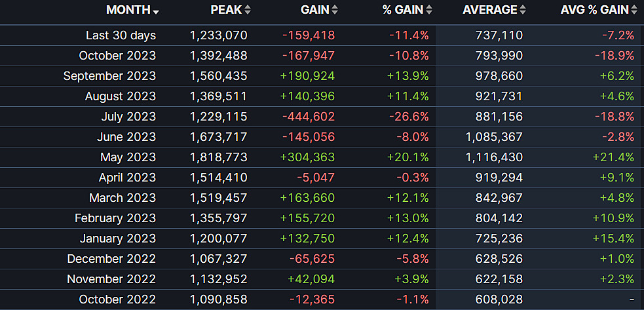The image size is (644, 310).
Task: Select the May 2023 month cell
Action: pos(128,157)
